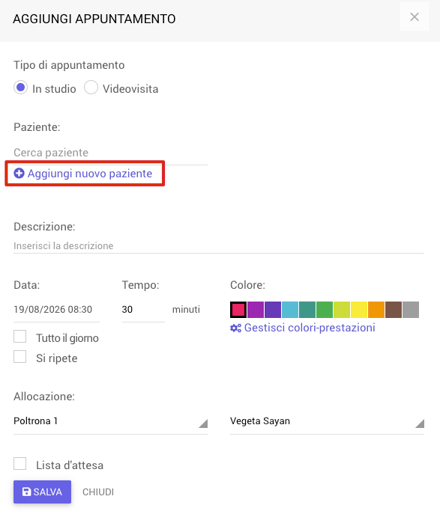Click the gears icon for color management

pyautogui.click(x=236, y=328)
